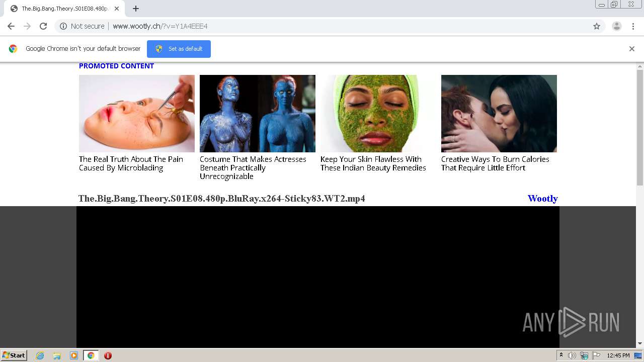644x362 pixels.
Task: Open the red antivirus taskbar icon
Action: click(x=108, y=355)
